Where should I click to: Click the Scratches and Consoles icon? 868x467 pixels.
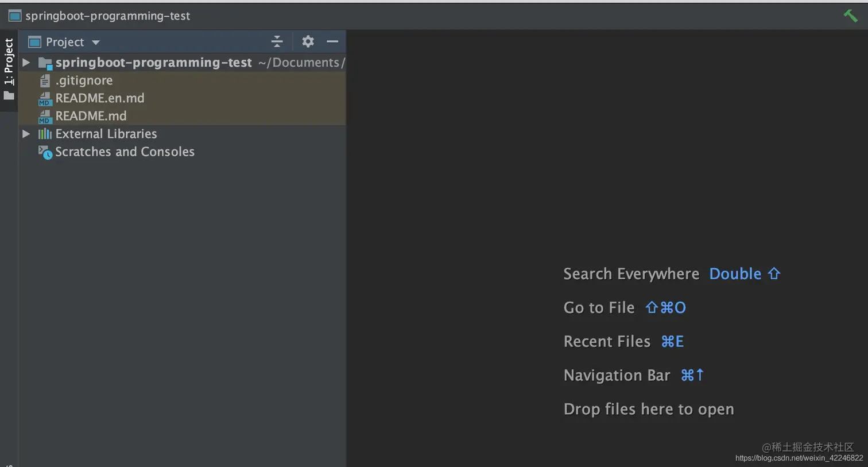[45, 152]
